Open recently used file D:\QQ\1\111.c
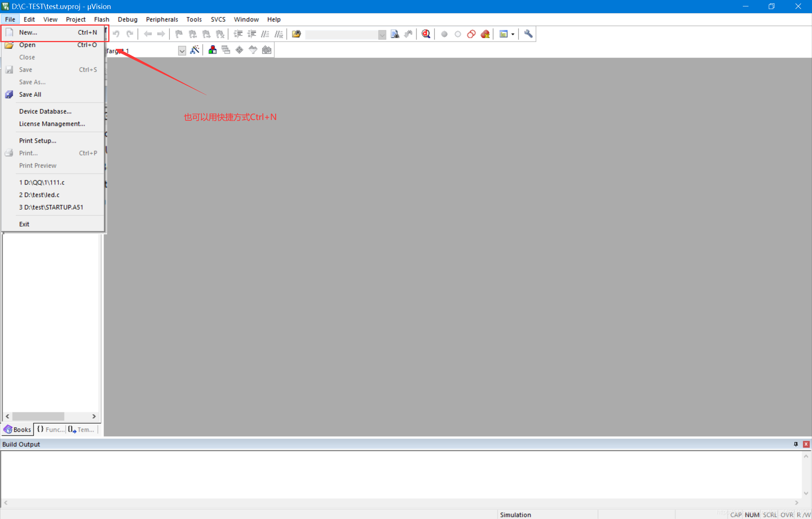Screen dimensions: 812x519 42,182
